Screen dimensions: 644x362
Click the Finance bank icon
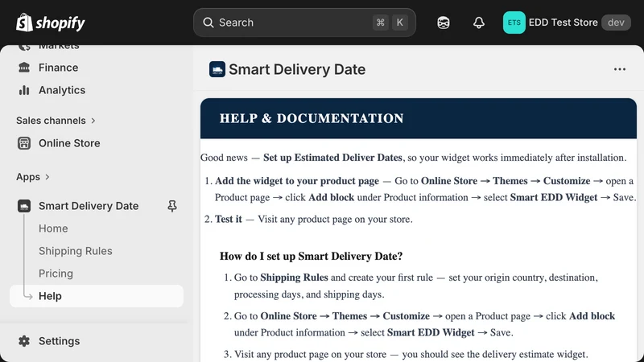click(24, 68)
